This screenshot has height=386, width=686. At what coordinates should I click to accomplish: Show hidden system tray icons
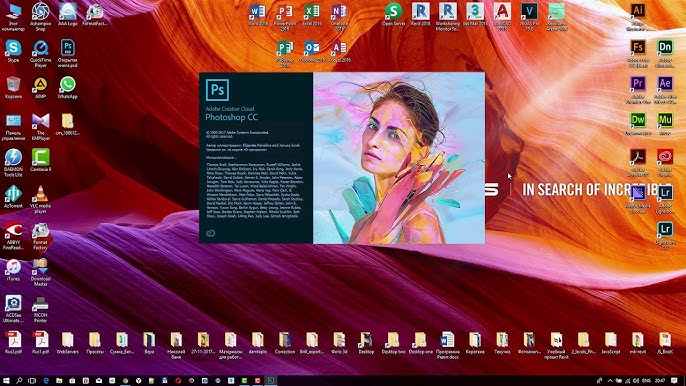click(610, 381)
